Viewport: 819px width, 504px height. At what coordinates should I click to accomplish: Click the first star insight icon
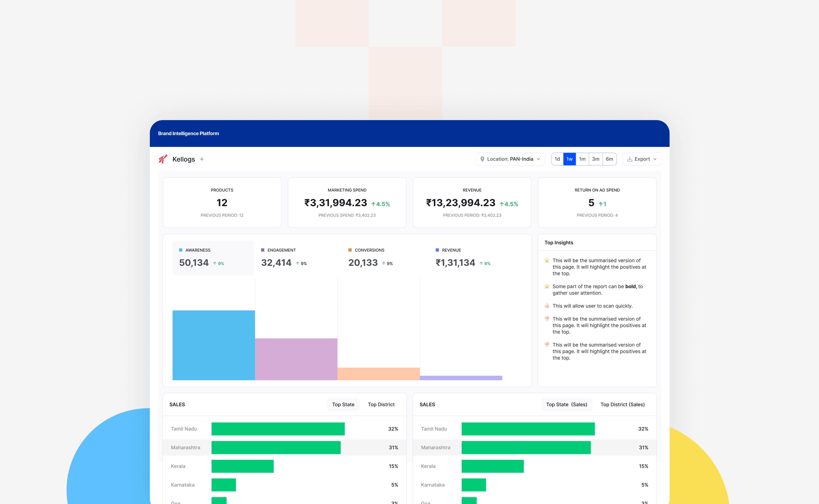pos(547,260)
